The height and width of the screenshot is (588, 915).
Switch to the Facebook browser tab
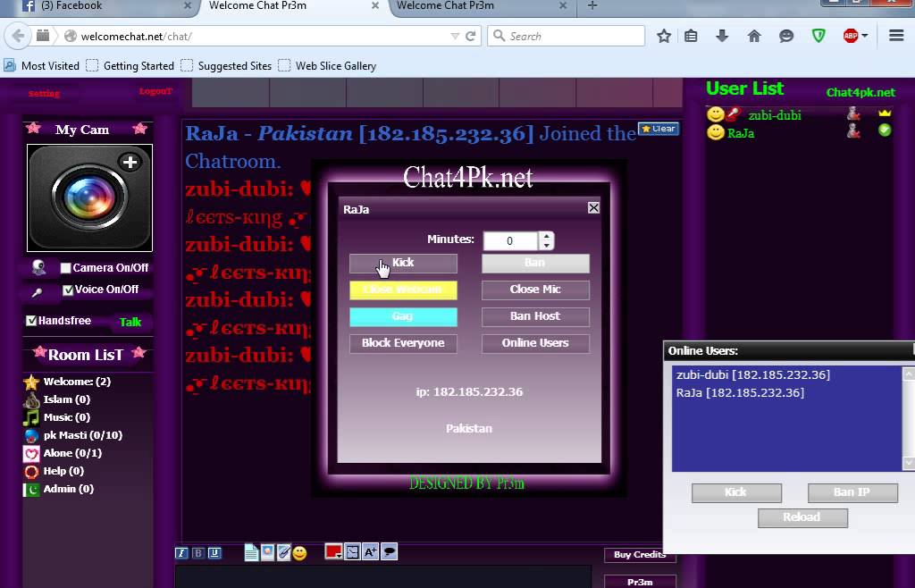click(105, 7)
